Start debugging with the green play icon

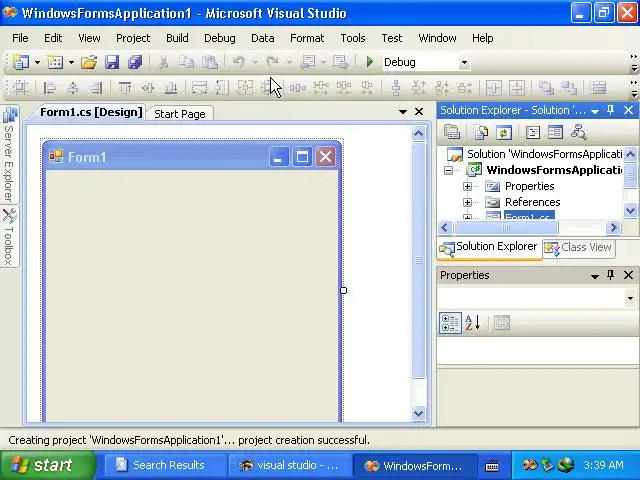(x=370, y=62)
